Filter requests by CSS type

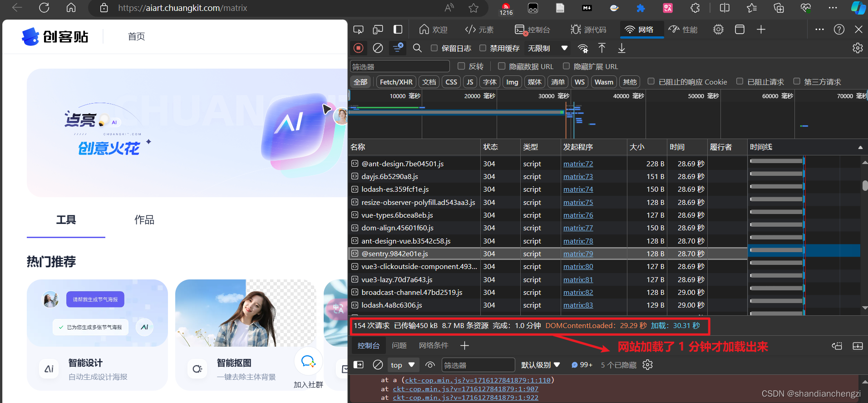[x=451, y=82]
